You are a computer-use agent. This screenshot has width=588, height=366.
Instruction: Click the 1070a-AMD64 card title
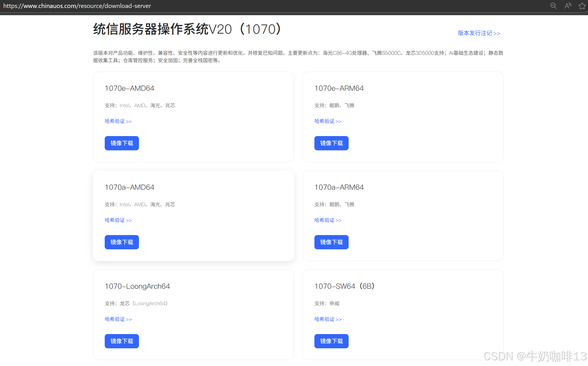click(x=130, y=187)
